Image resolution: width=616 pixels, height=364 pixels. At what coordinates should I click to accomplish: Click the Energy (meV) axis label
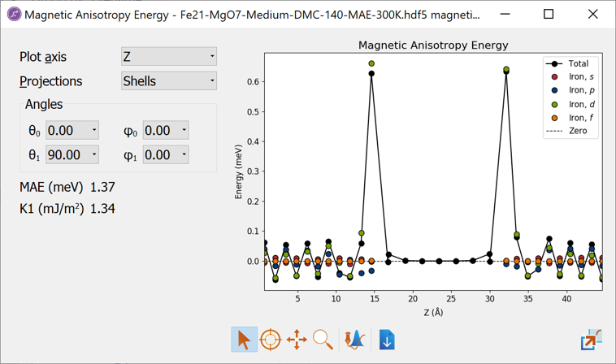(x=238, y=172)
